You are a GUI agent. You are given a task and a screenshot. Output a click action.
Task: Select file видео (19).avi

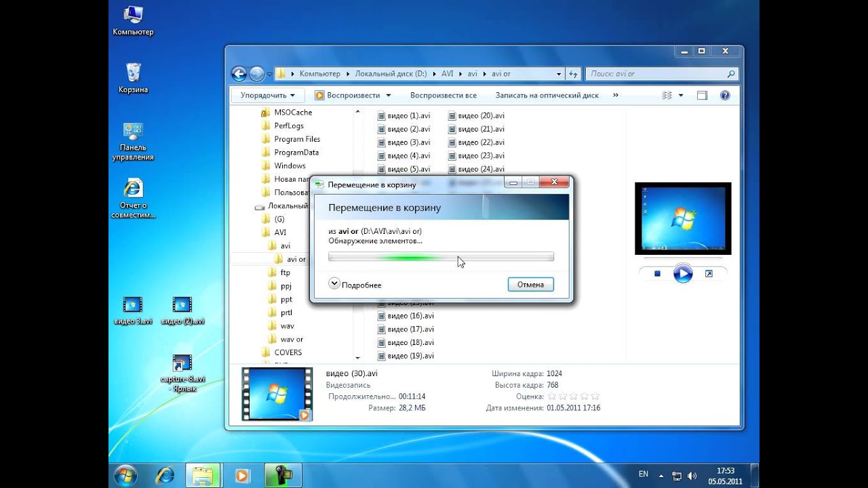[406, 356]
